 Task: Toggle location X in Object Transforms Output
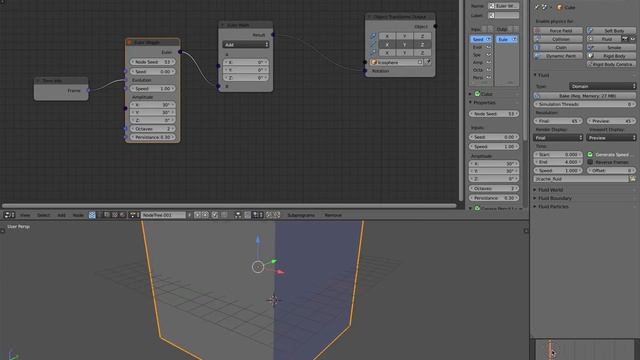pos(387,36)
